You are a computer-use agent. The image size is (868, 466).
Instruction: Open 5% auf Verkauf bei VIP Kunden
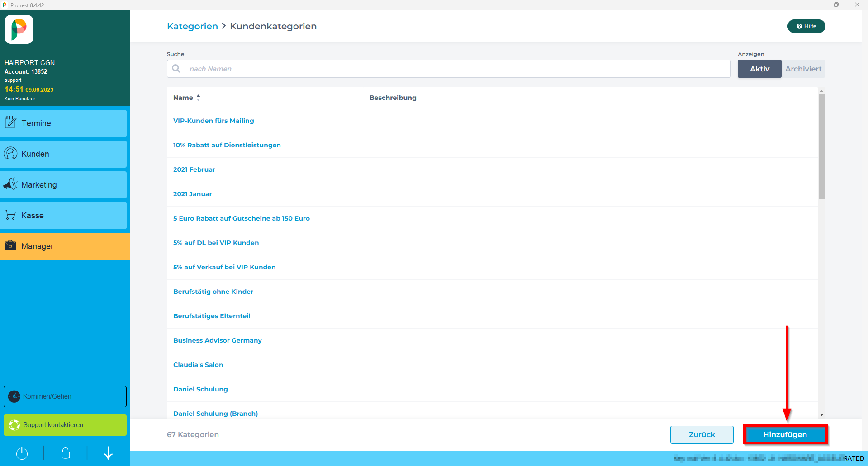click(224, 267)
